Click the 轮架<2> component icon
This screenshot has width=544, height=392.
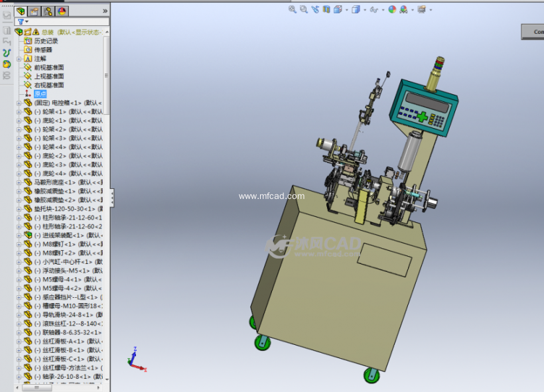click(28, 129)
